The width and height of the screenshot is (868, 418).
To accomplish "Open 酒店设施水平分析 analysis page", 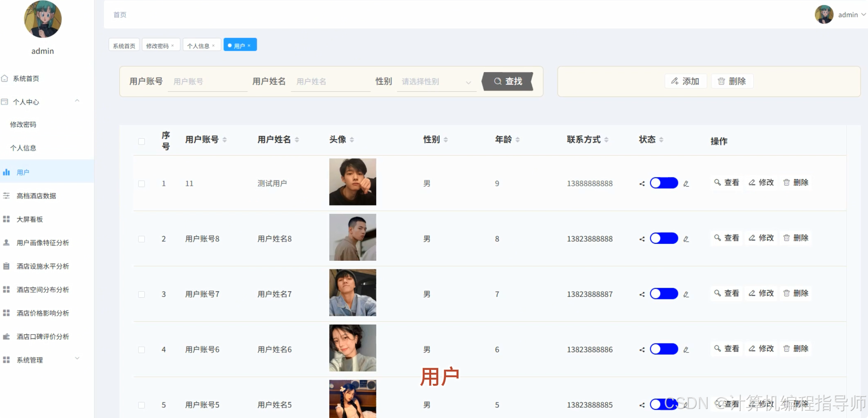I will (43, 266).
